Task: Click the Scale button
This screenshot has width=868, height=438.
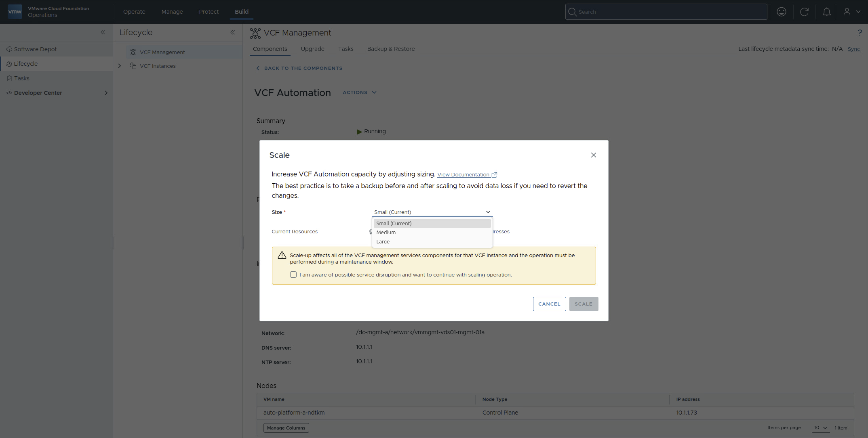Action: (x=584, y=304)
